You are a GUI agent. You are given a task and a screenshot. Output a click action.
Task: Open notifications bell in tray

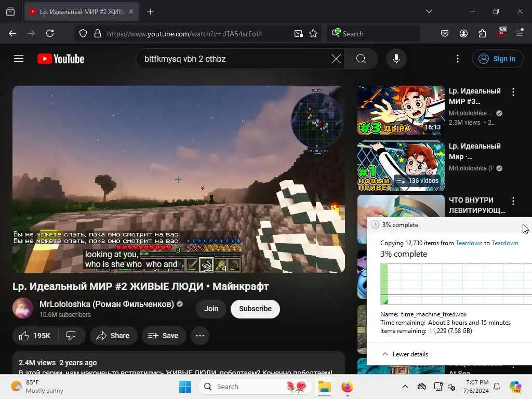(496, 387)
